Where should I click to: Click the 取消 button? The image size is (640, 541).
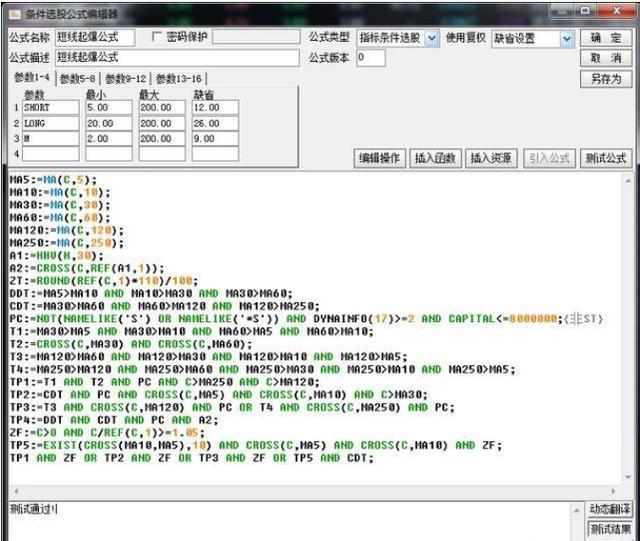coord(607,58)
